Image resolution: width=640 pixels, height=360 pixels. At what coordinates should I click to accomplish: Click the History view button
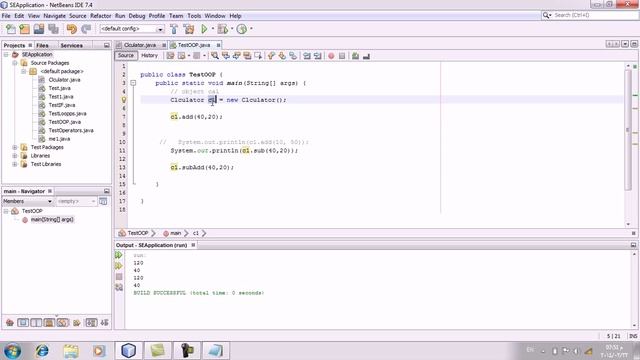pos(149,56)
